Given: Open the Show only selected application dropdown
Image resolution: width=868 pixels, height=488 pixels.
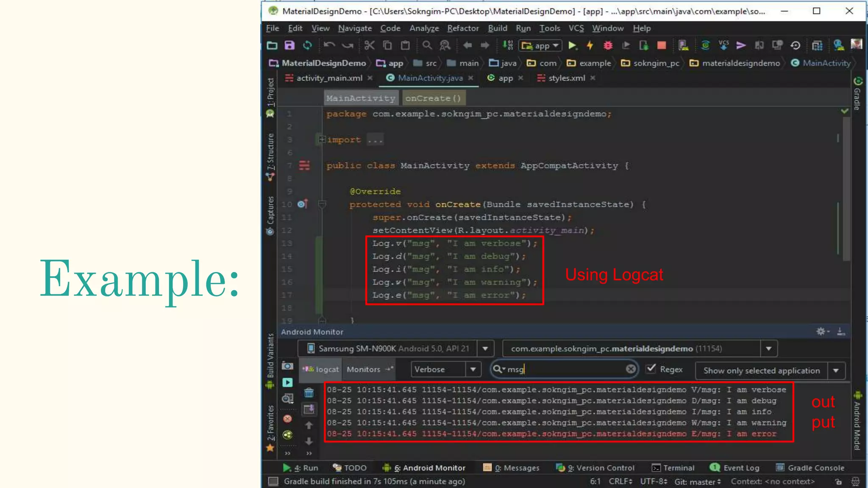Looking at the screenshot, I should (x=836, y=371).
